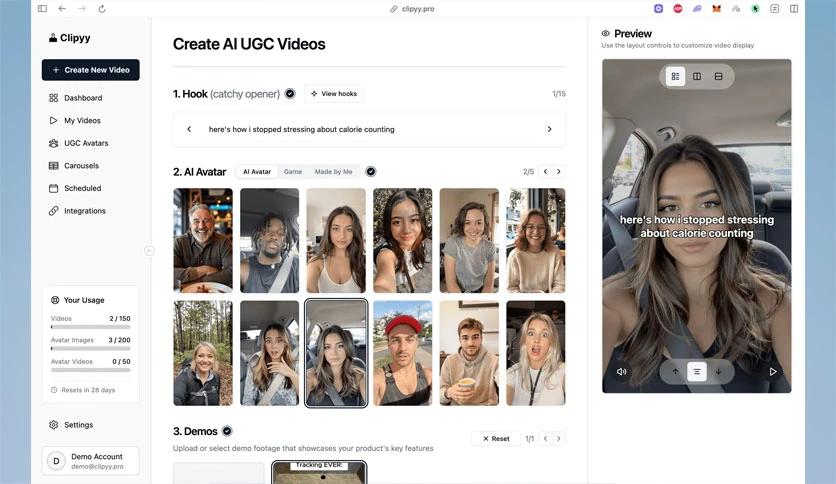Go to the previous hook text

(x=189, y=129)
